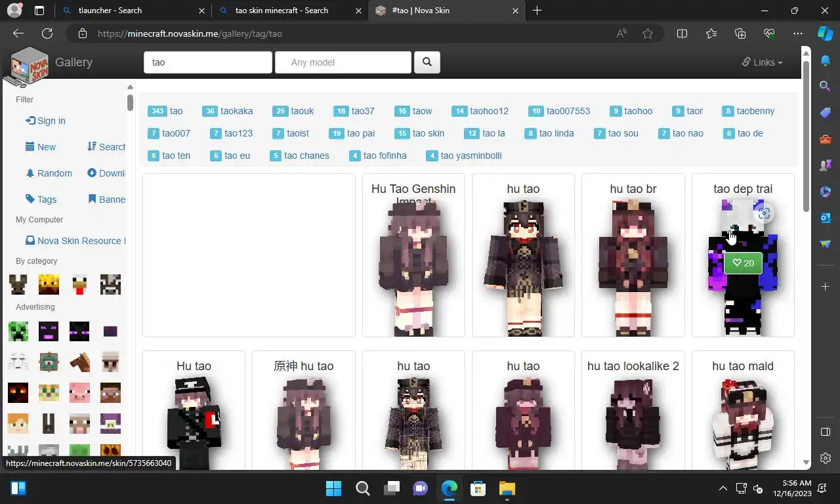Choose the horse mob icon

[79, 362]
